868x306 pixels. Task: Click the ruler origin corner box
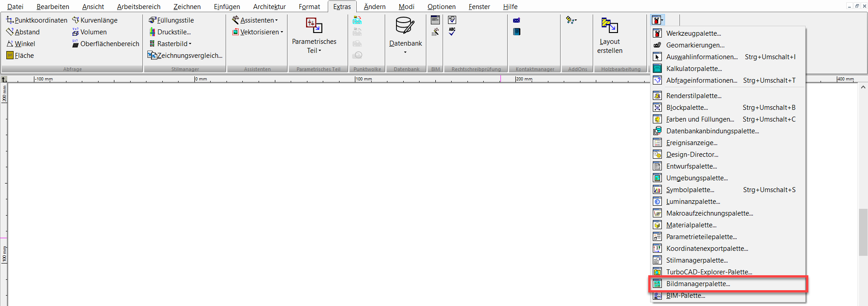point(4,79)
